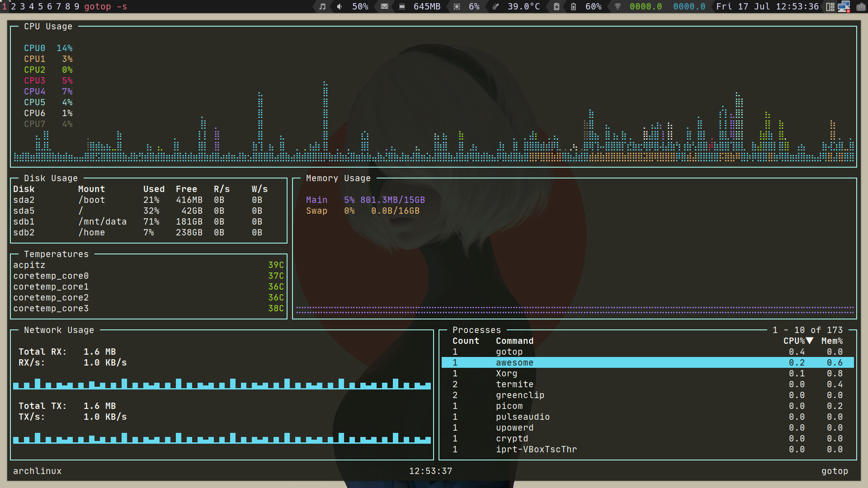Click the wifi signal icon
Viewport: 868px width, 488px height.
[618, 6]
